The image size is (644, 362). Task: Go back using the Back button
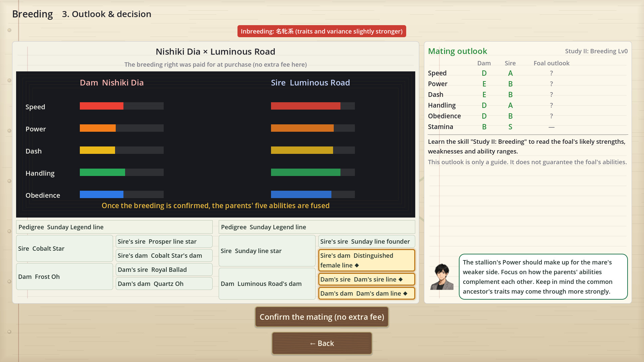(x=322, y=343)
